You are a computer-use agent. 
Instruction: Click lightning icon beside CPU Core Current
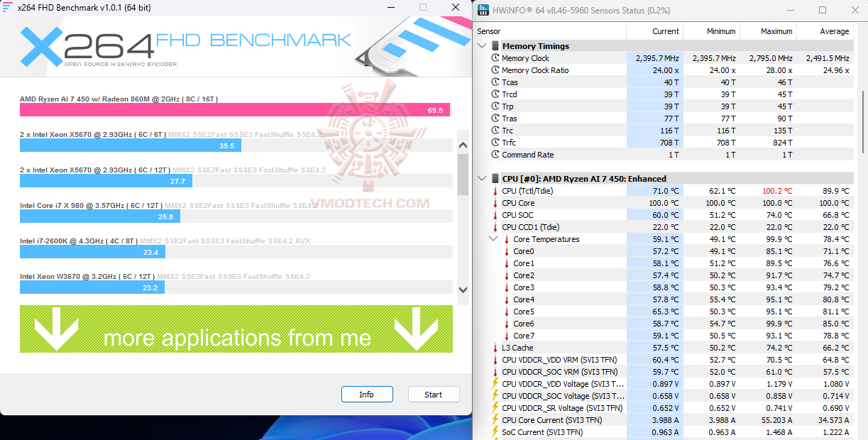coord(495,420)
